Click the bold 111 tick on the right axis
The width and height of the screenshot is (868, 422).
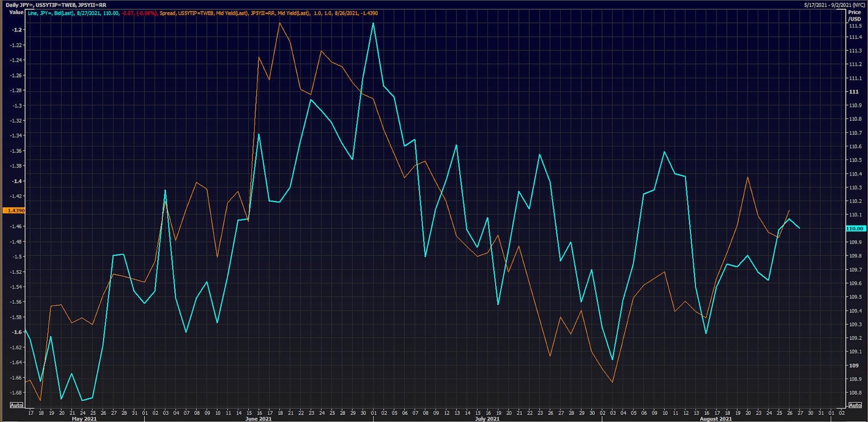[x=854, y=92]
